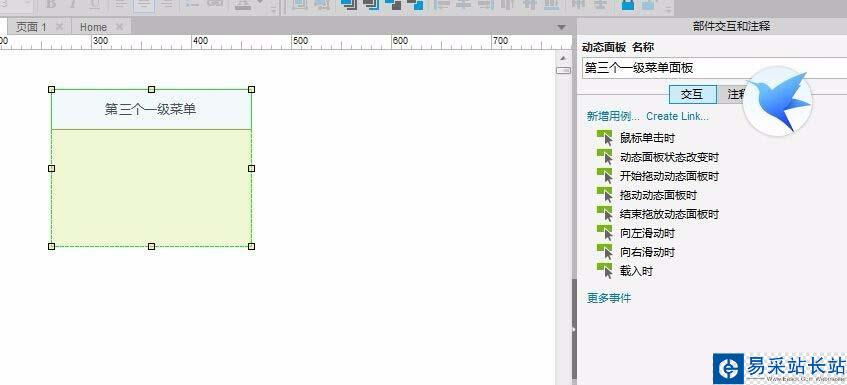Edit the dynamic panel name field

(x=714, y=68)
